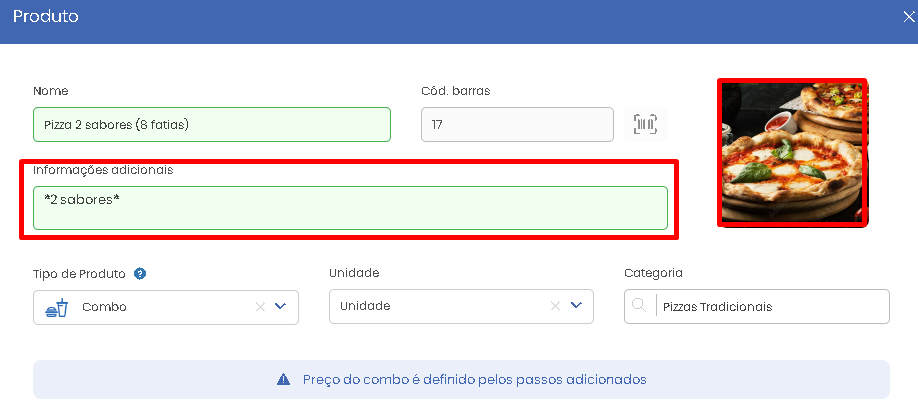Expand the Unidade dropdown chevron arrow
The width and height of the screenshot is (918, 417).
576,306
